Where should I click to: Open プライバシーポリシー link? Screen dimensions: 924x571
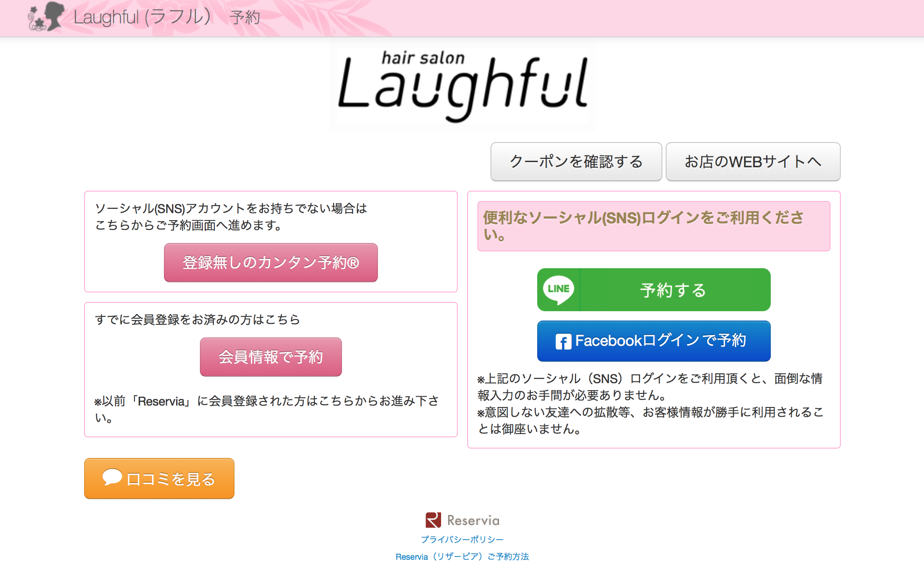tap(462, 540)
